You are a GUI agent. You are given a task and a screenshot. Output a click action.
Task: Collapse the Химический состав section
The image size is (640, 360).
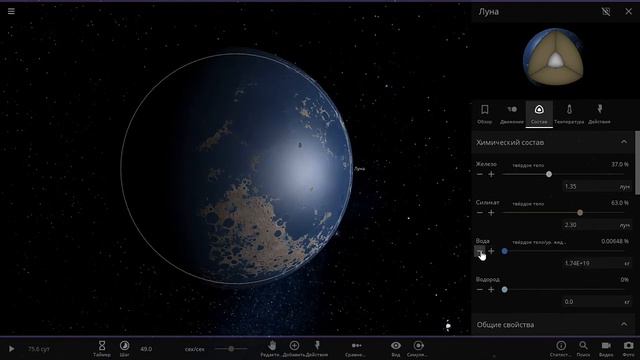coord(624,142)
